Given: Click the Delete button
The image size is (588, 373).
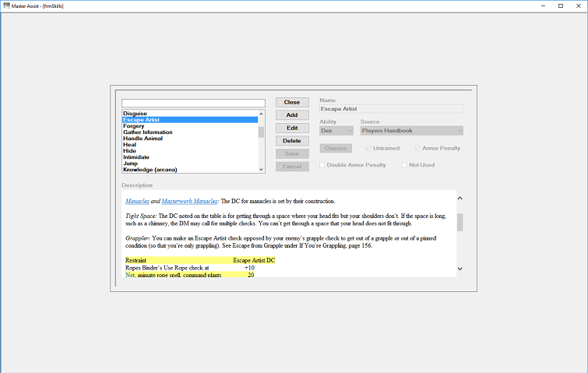Looking at the screenshot, I should (292, 141).
